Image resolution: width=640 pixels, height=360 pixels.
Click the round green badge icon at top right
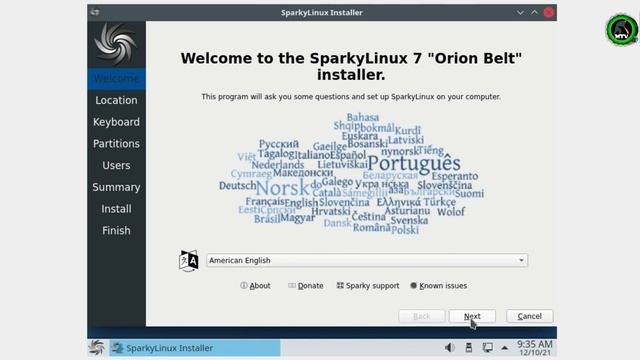pos(622,30)
